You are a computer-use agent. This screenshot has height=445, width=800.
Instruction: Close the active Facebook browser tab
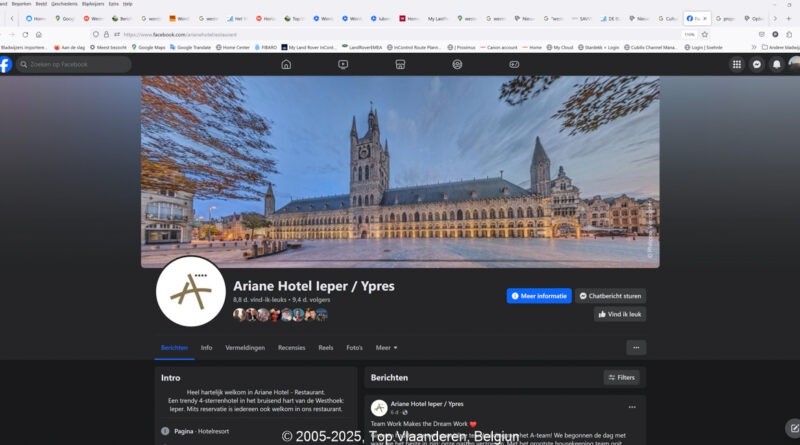(705, 18)
